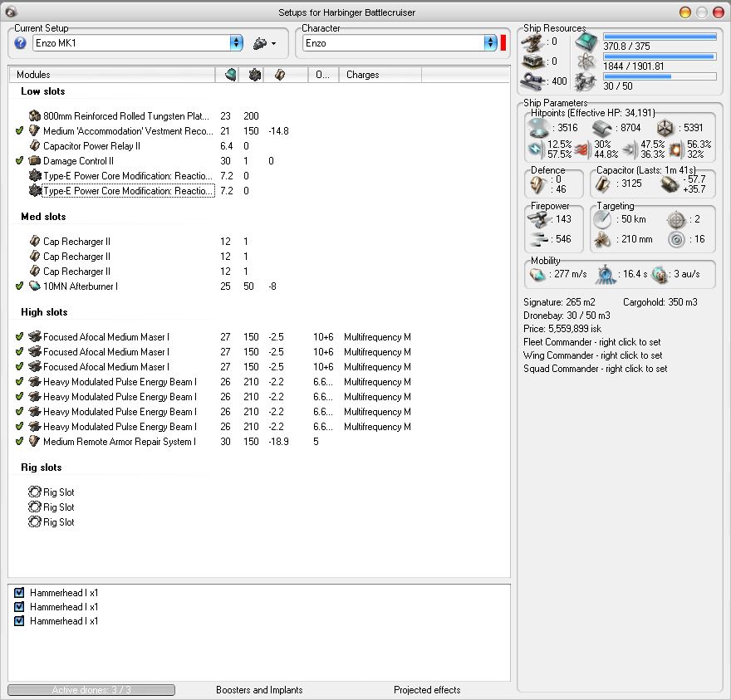Click the armor hitpoints icon showing 8704
This screenshot has width=731, height=700.
click(602, 128)
